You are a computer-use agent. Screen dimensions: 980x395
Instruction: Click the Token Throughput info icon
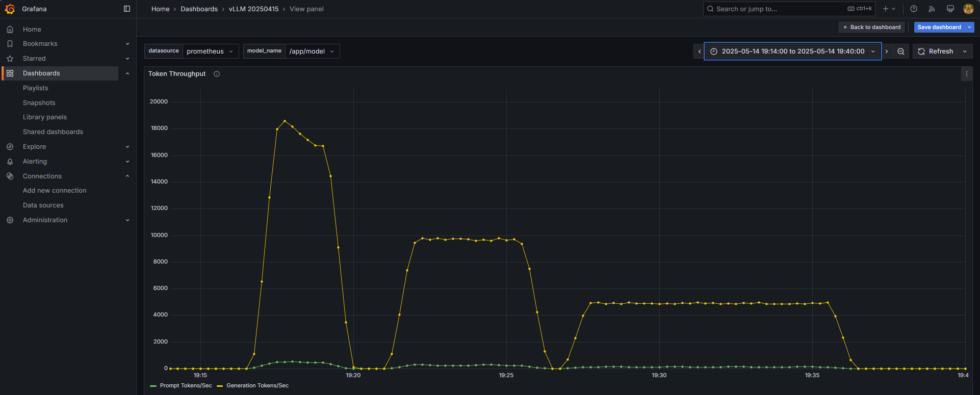coord(217,74)
